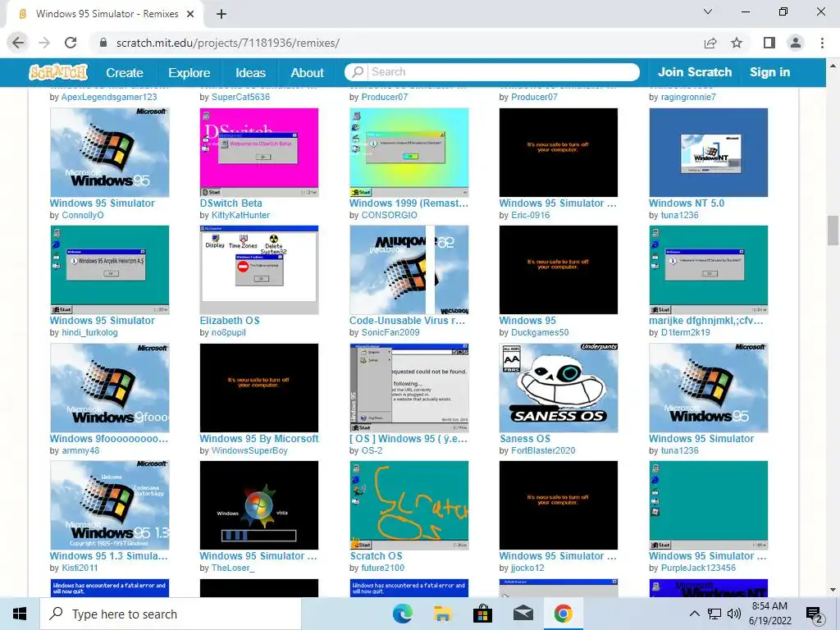
Task: Open Windows 95 By Micorsoft title link
Action: click(x=259, y=438)
